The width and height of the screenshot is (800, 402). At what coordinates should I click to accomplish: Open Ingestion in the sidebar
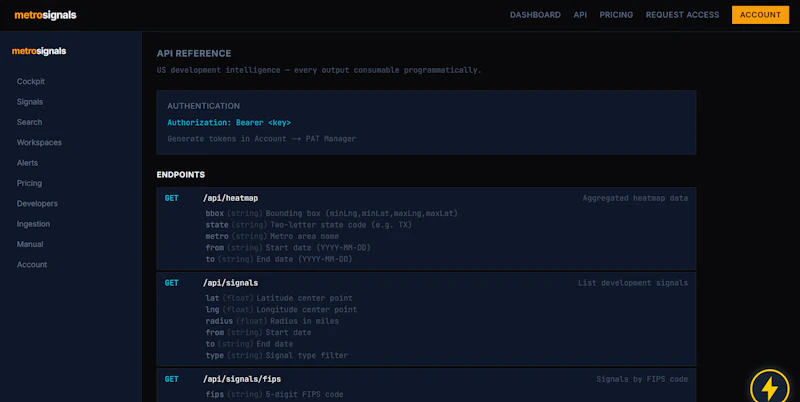point(33,224)
